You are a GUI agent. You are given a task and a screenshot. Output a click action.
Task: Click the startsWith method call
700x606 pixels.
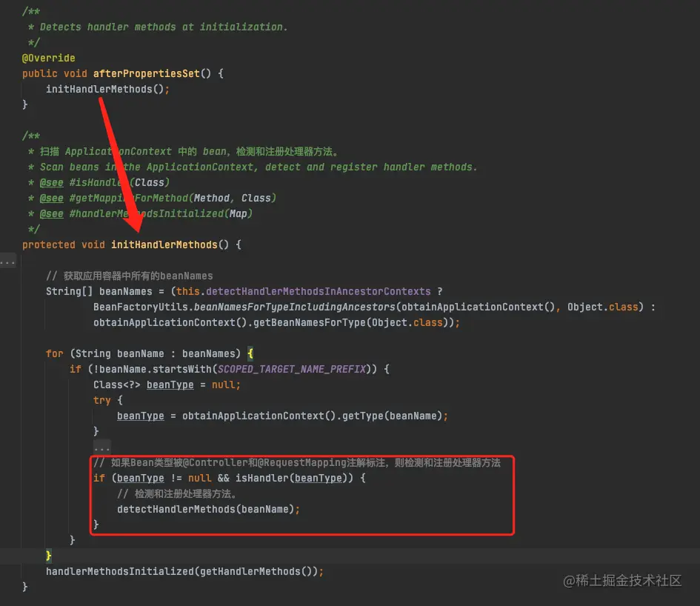(x=181, y=370)
